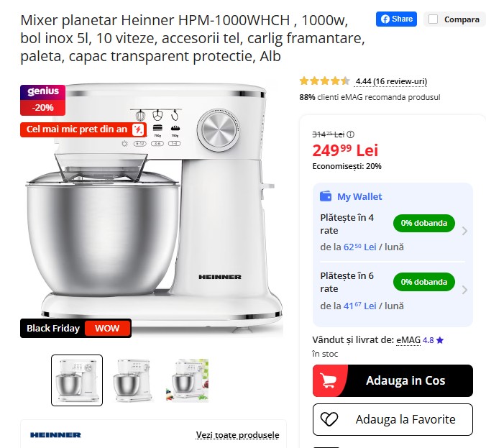This screenshot has width=486, height=448.
Task: Select the third thumbnail with vegetables
Action: point(187,380)
